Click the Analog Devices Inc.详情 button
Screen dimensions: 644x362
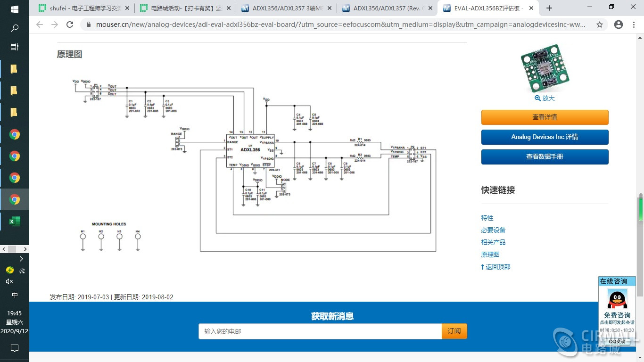[x=545, y=137]
